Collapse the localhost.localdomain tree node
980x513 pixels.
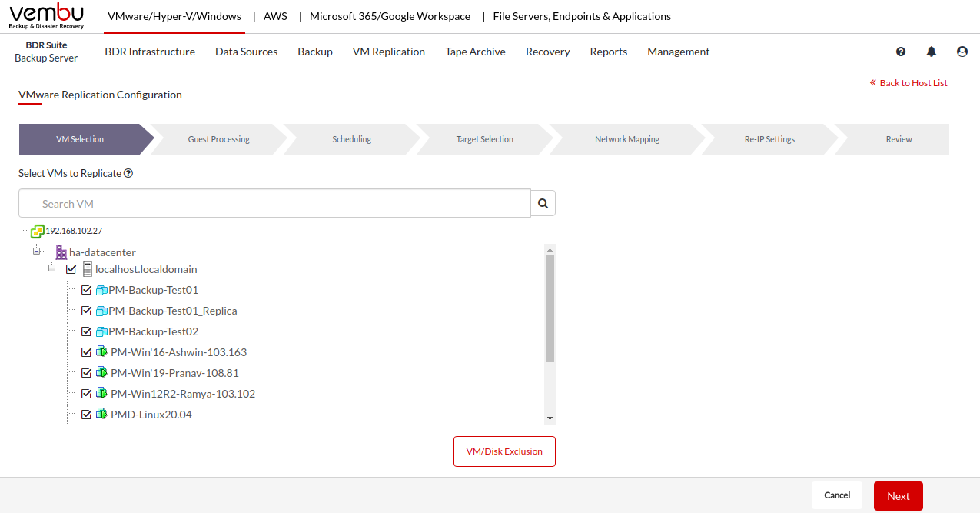click(x=52, y=268)
